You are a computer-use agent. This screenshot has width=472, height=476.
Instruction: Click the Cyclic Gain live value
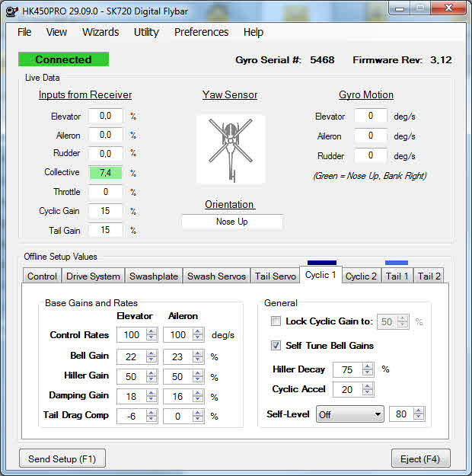pyautogui.click(x=106, y=211)
